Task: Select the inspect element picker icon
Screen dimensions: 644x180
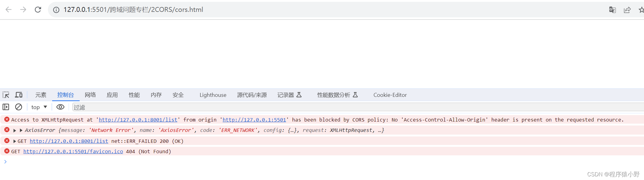Action: 6,95
